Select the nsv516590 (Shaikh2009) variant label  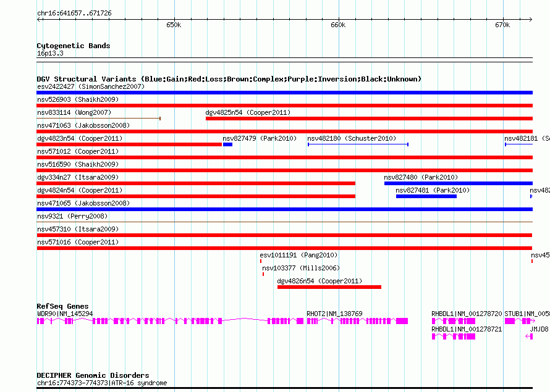[x=78, y=164]
